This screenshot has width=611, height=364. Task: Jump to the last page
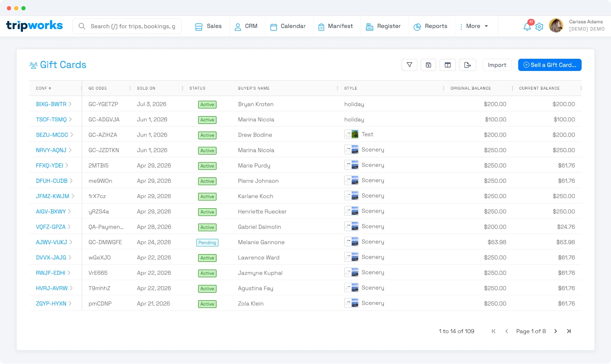(569, 331)
